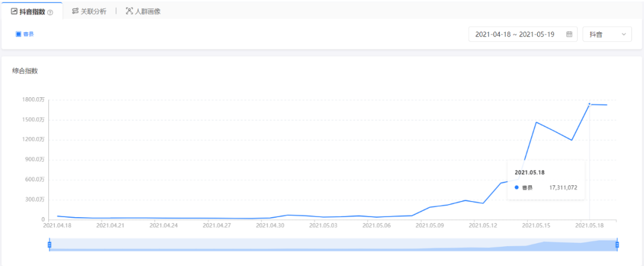Viewport: 644px width, 266px height.
Task: Click the dropdown chevron arrow beside 抖音
Action: point(624,35)
